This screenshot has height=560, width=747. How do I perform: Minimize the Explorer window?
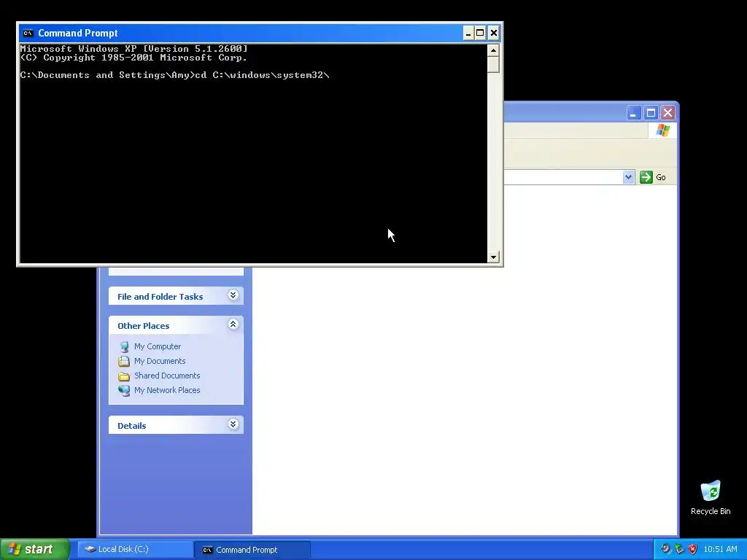(x=634, y=113)
